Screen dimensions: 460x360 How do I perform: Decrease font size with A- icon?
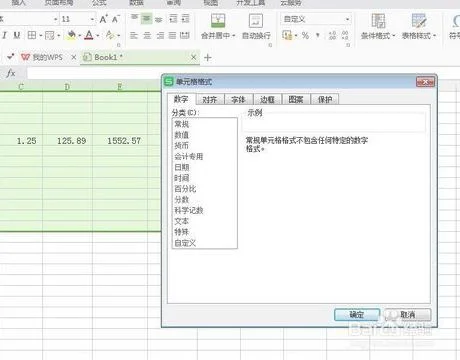[x=115, y=19]
